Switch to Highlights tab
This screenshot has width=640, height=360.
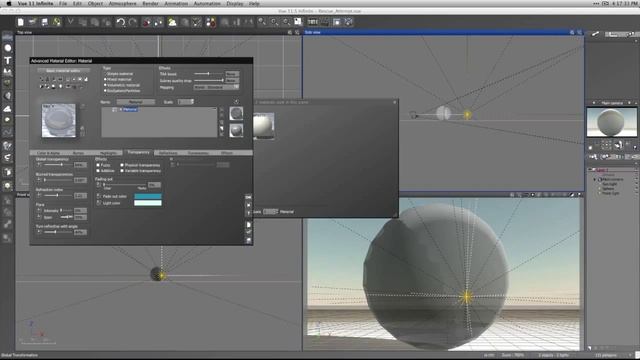pos(108,153)
